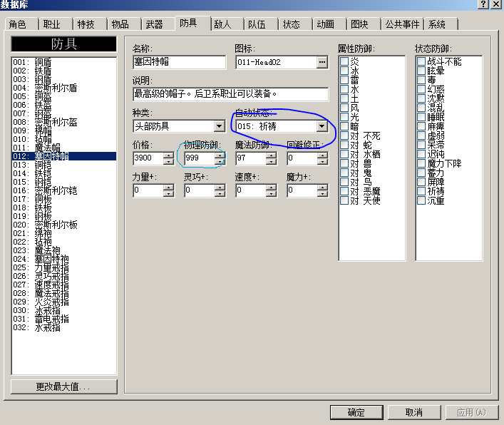
Task: Select 029: 火炎戒指 in list
Action: (64, 302)
